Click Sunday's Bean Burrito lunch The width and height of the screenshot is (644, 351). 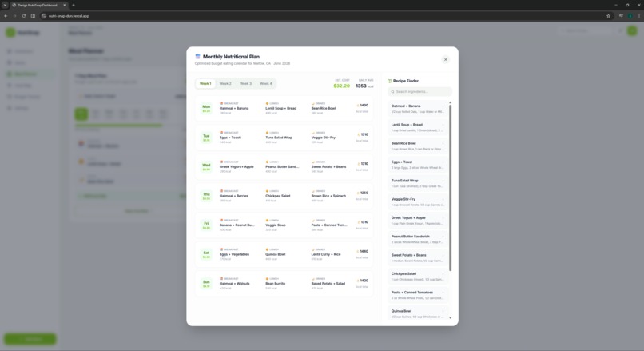coord(275,284)
